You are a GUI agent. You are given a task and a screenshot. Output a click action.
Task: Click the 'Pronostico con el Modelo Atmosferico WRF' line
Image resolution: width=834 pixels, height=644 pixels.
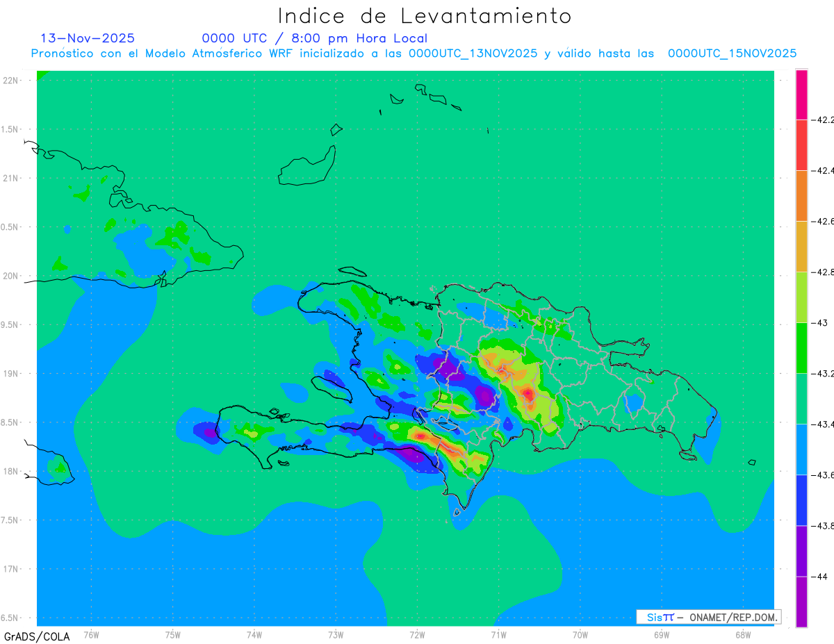coord(414,53)
